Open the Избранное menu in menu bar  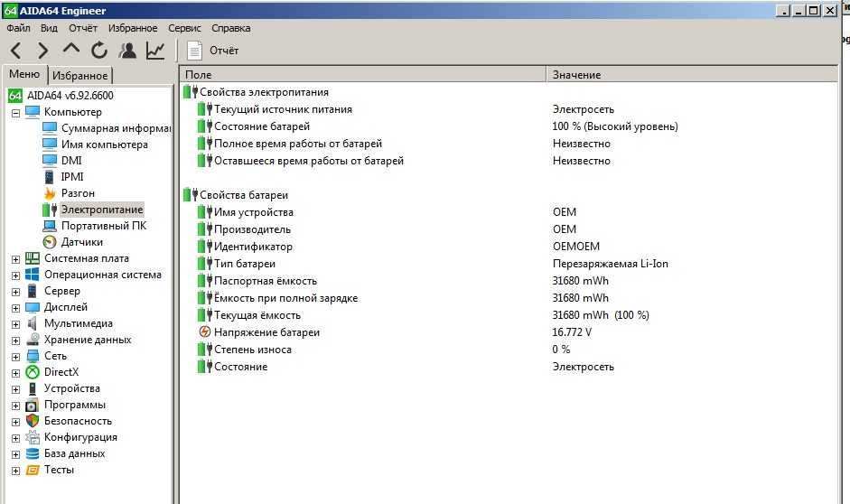(x=133, y=28)
